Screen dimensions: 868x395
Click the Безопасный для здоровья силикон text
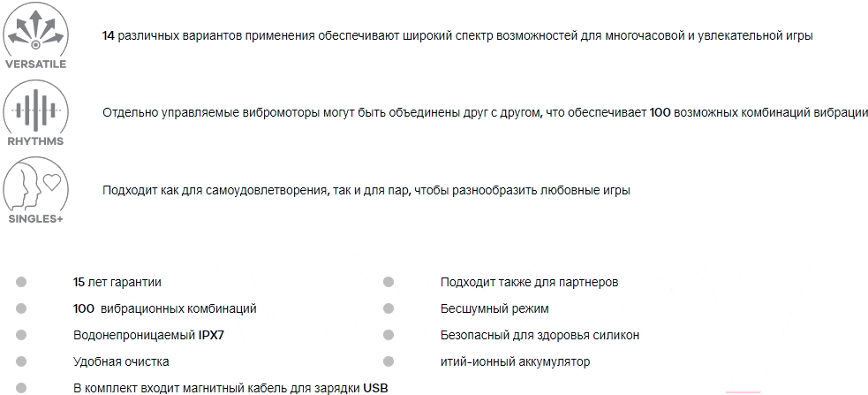[x=540, y=336]
